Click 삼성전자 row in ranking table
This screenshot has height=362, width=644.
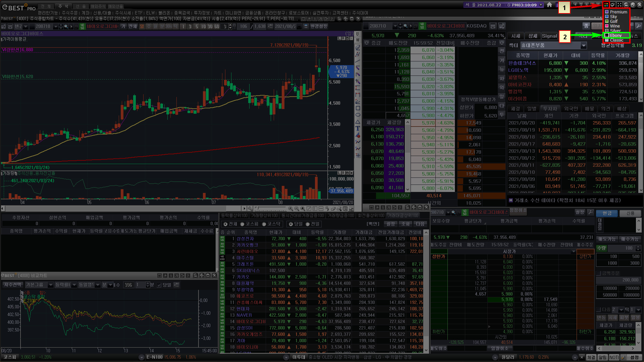click(322, 239)
